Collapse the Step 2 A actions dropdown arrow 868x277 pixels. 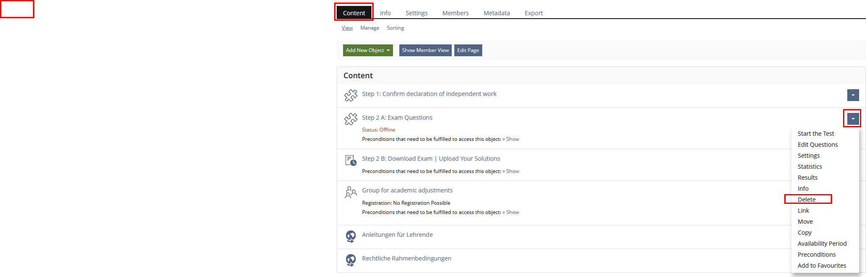[853, 119]
